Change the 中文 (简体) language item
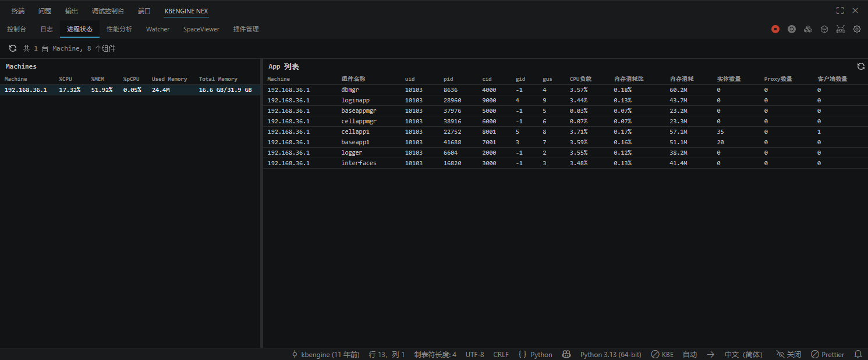The height and width of the screenshot is (360, 868). pos(743,354)
